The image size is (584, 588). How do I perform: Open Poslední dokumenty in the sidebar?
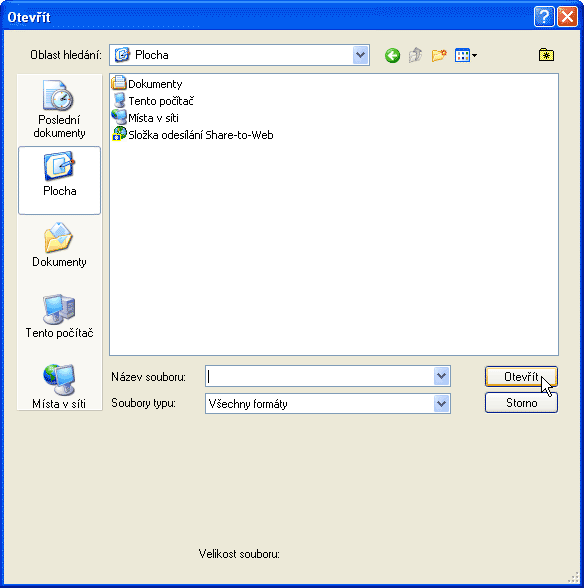pyautogui.click(x=59, y=109)
